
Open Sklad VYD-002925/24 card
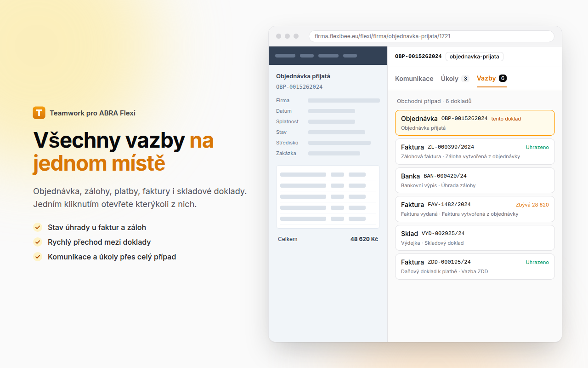click(475, 238)
